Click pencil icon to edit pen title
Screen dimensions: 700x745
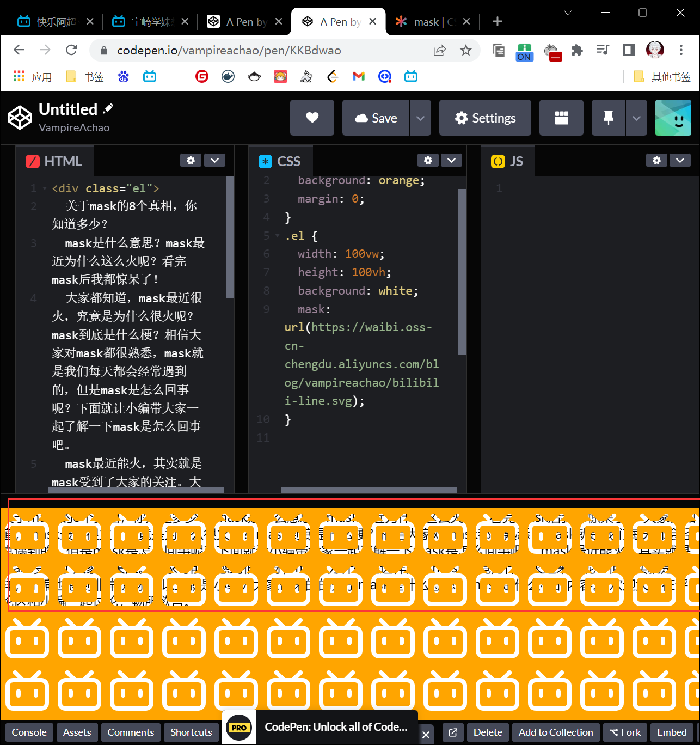tap(108, 109)
